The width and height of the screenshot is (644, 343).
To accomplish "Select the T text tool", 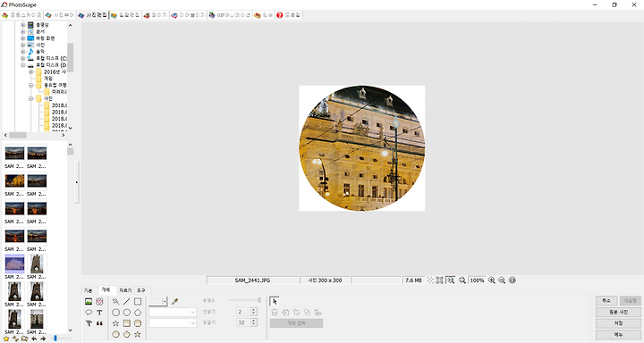I will 99,313.
